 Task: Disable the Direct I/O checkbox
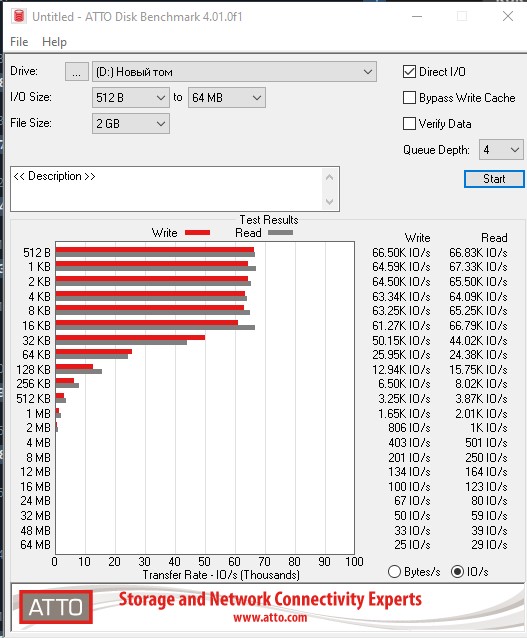[409, 72]
